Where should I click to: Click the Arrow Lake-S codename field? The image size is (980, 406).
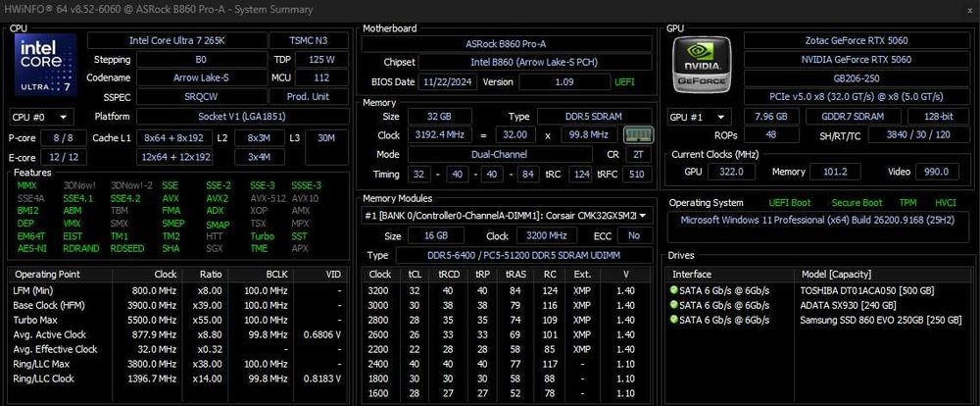201,78
